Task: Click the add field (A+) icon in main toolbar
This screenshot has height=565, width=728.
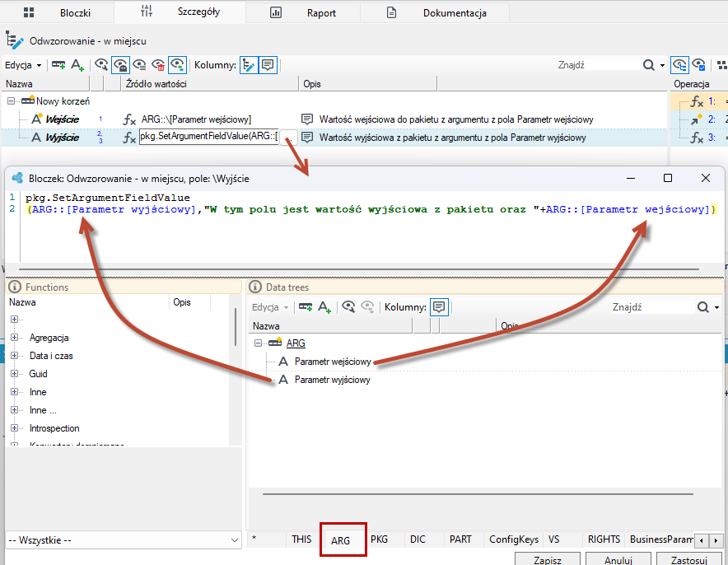Action: [x=77, y=65]
